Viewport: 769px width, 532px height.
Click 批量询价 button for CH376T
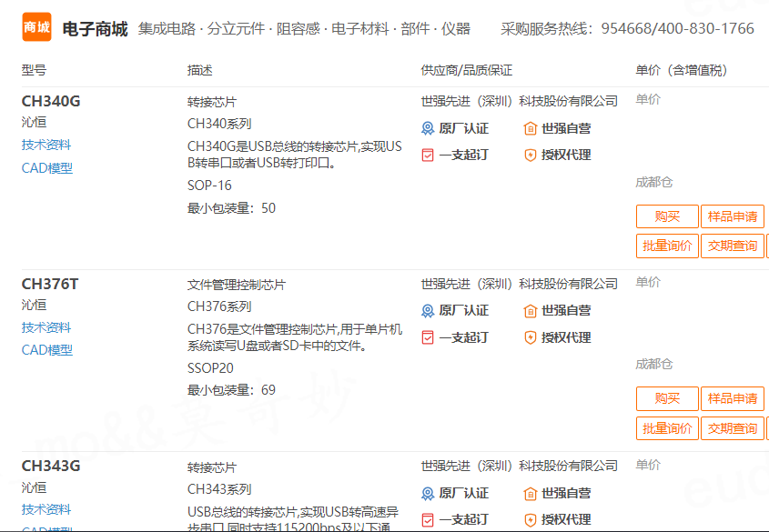[x=667, y=428]
